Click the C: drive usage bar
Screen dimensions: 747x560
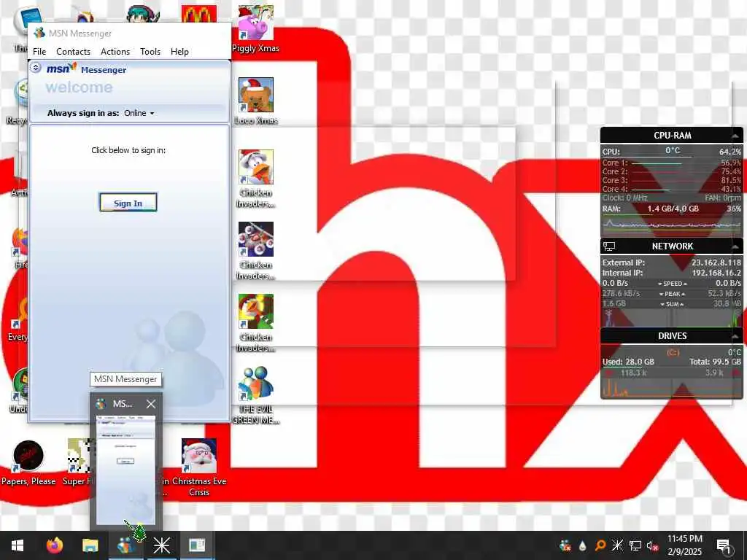(672, 367)
